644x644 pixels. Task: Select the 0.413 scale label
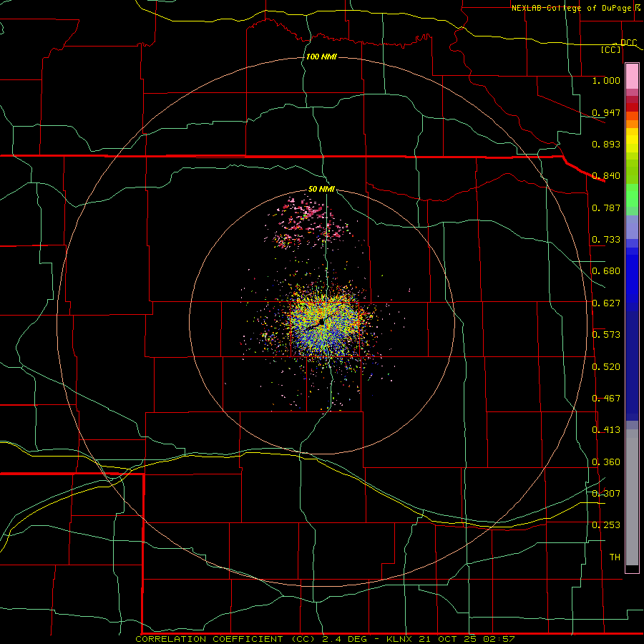pos(606,430)
